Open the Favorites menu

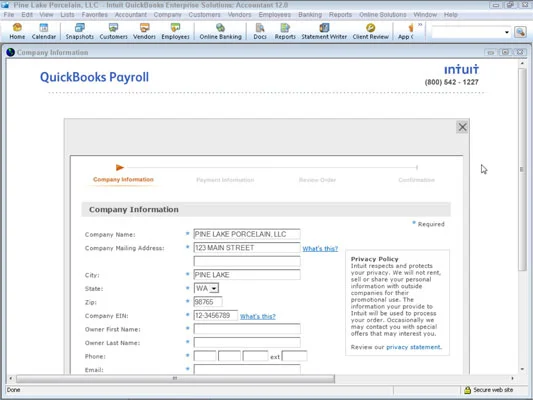[94, 15]
